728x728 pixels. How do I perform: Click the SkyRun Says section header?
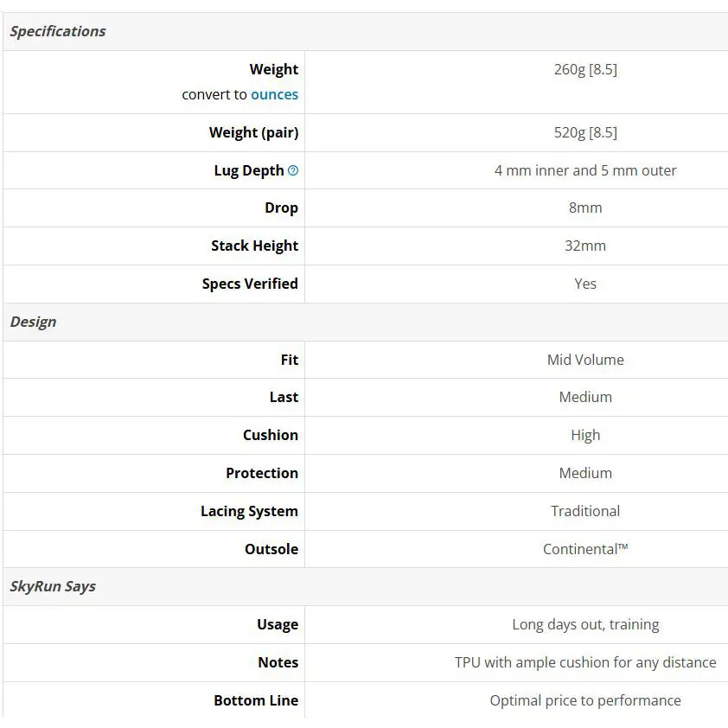tap(53, 586)
